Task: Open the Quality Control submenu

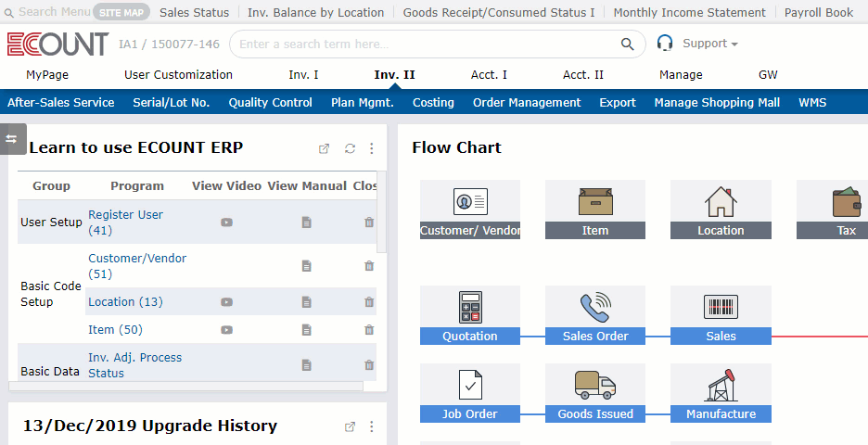Action: pyautogui.click(x=270, y=103)
